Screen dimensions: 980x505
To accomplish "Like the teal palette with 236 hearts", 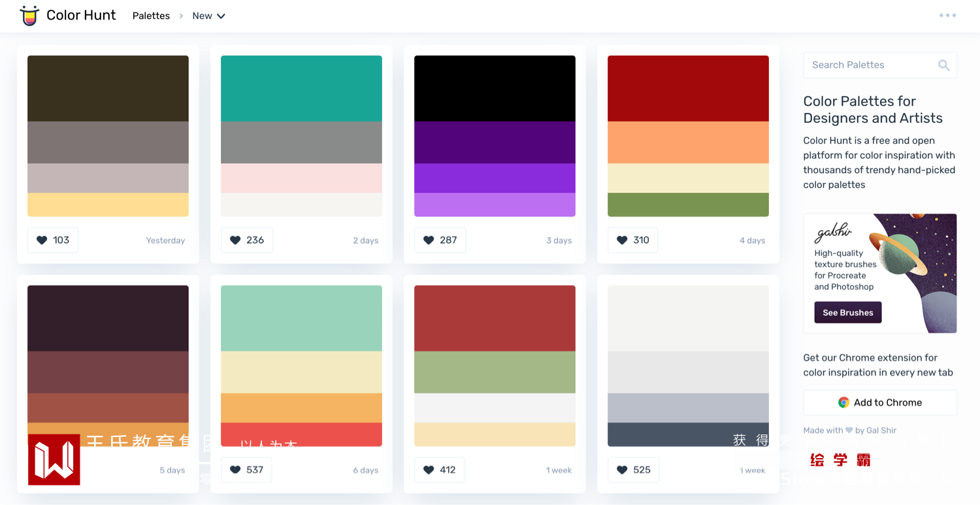I will point(247,240).
